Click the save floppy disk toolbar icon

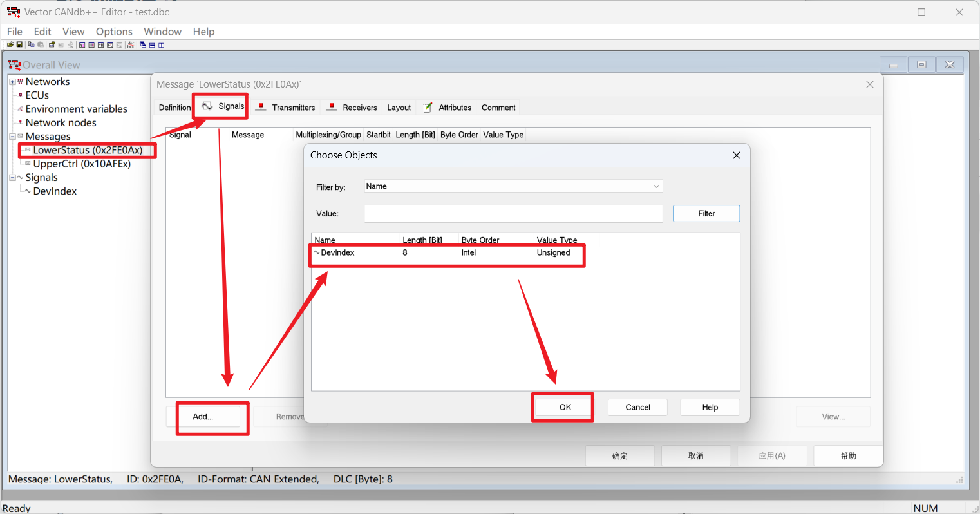[19, 45]
